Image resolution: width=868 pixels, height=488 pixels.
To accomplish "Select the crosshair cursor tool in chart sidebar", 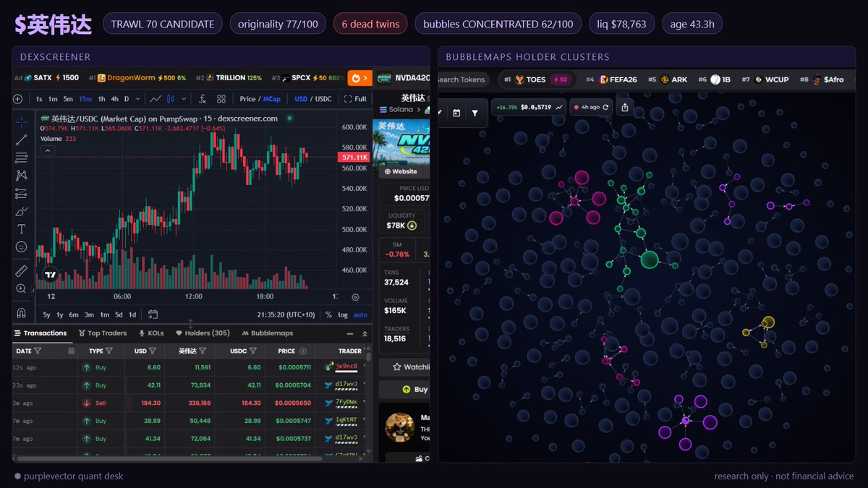I will click(22, 121).
